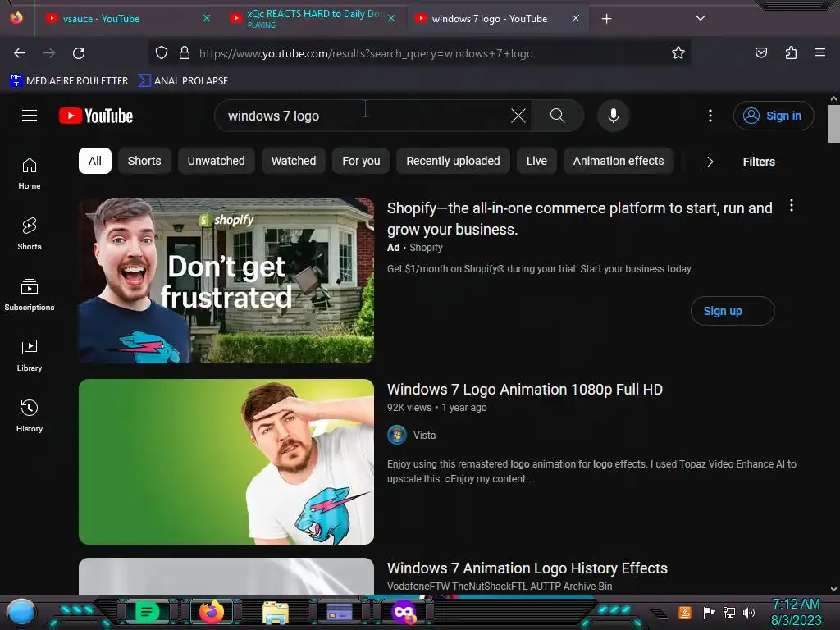
Task: Click the padlock site info icon
Action: click(x=185, y=53)
